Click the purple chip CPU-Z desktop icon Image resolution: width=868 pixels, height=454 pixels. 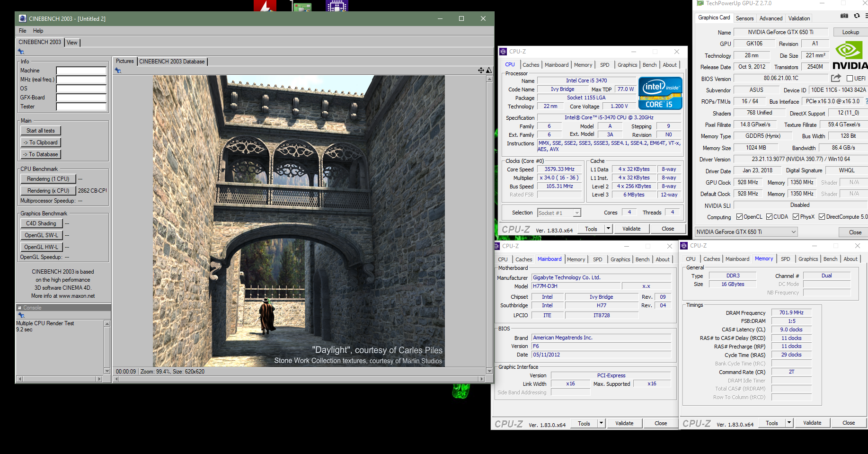[337, 6]
